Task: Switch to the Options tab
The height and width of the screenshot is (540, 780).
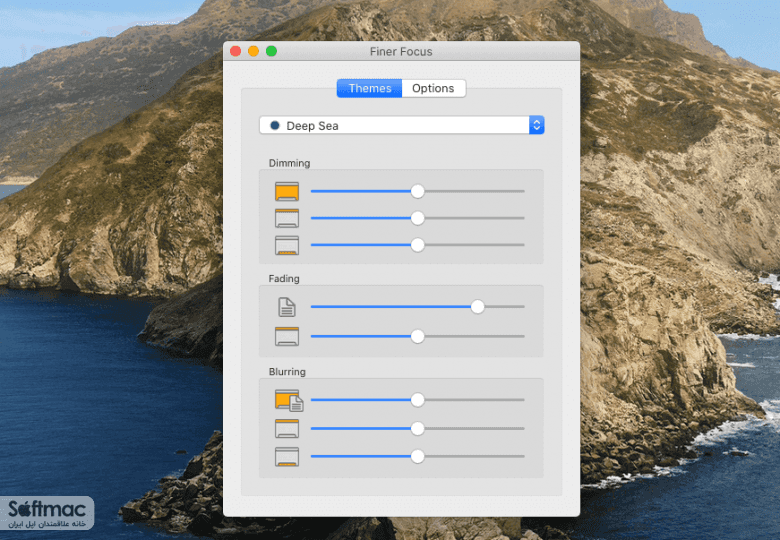Action: point(433,89)
